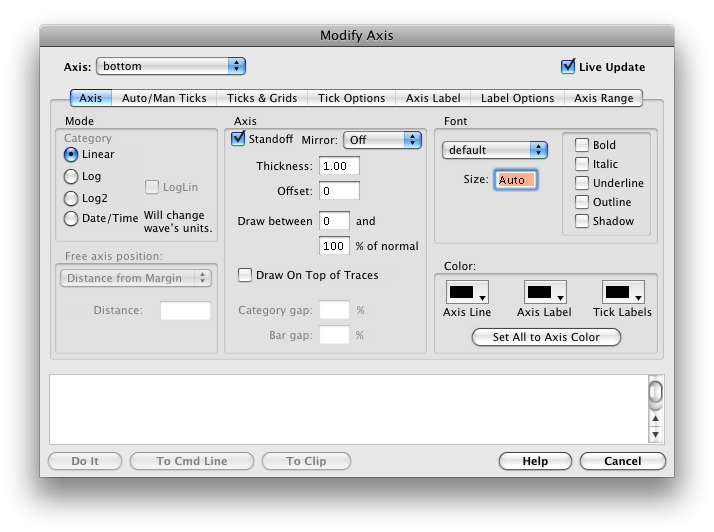
Task: Toggle the Live Update checkbox
Action: (568, 66)
